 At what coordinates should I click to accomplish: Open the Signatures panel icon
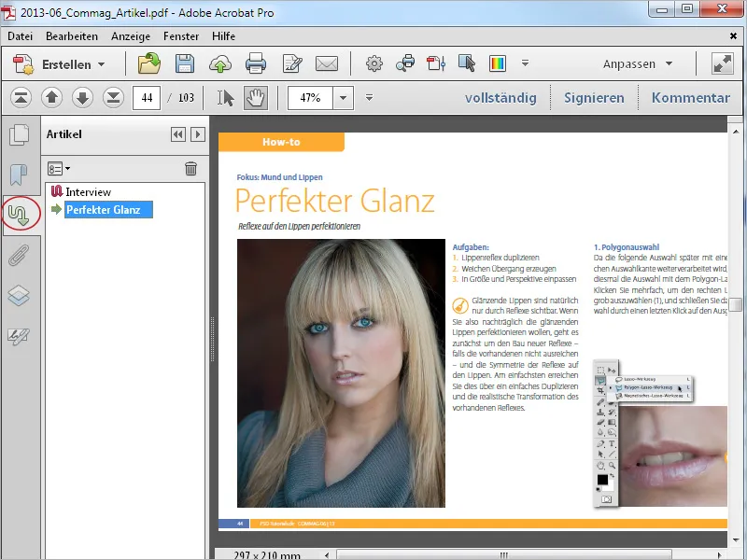[19, 336]
